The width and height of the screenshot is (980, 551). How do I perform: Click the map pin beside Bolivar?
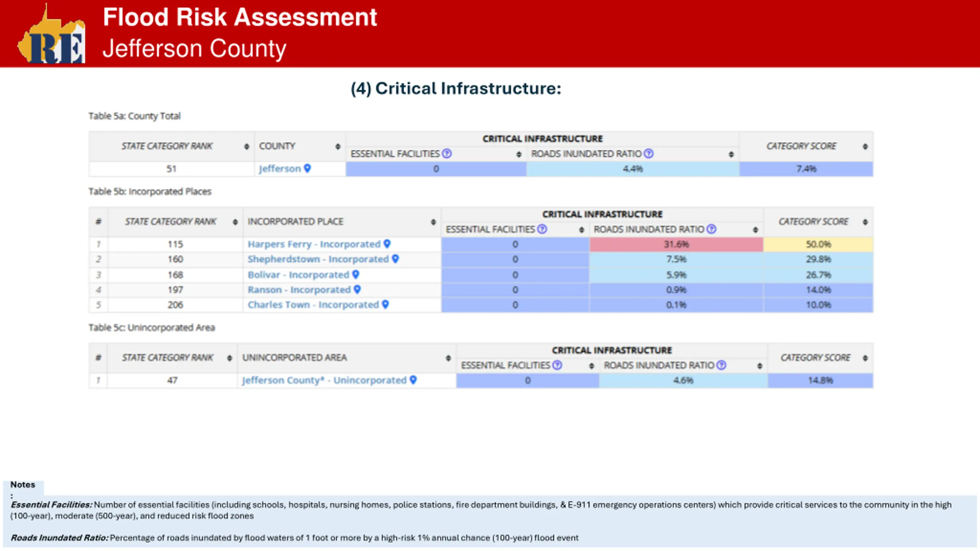(356, 274)
